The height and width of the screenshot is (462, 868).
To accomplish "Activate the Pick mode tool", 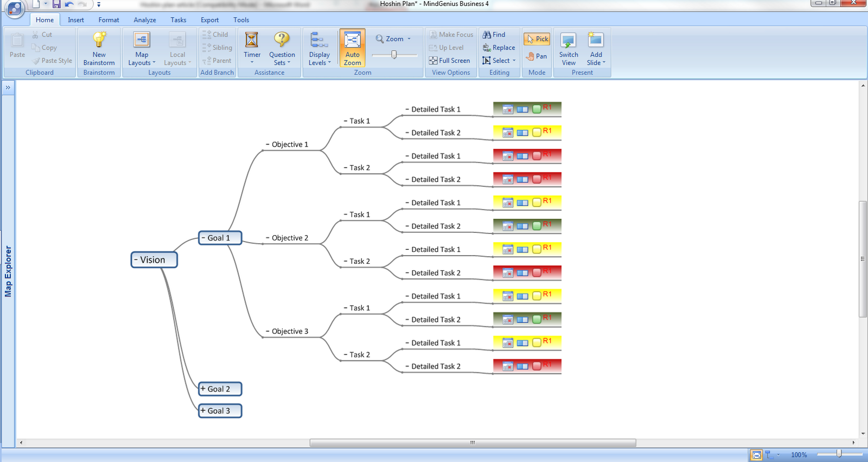I will click(537, 39).
